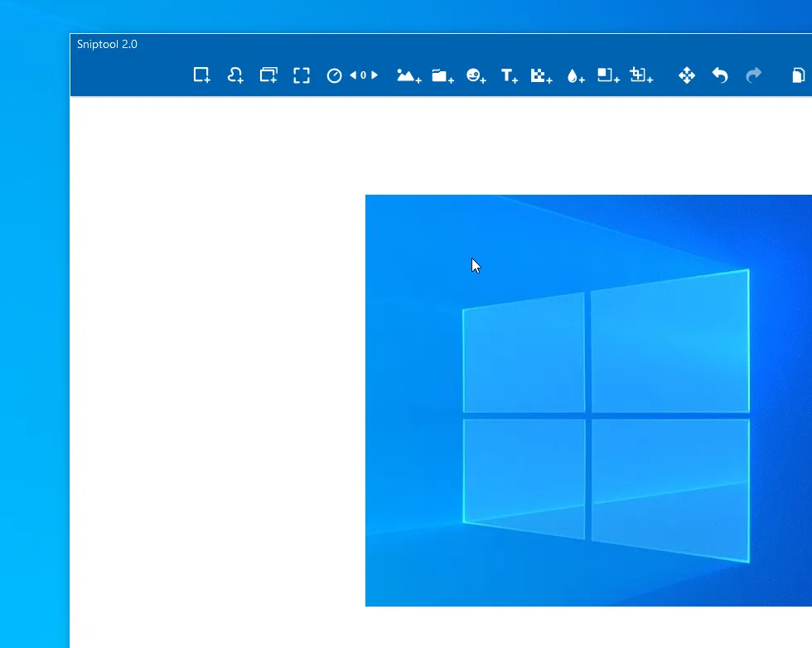Open the capture delay timer tool
Viewport: 812px width, 648px height.
pyautogui.click(x=334, y=75)
